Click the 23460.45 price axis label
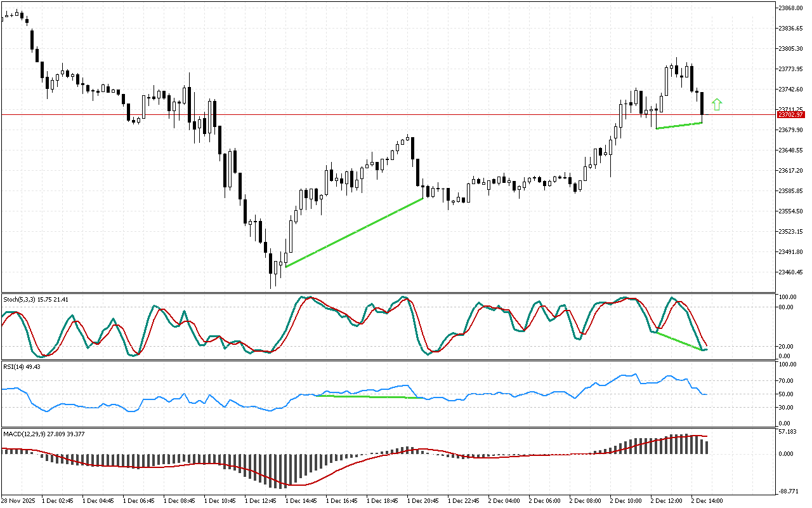 click(x=790, y=272)
